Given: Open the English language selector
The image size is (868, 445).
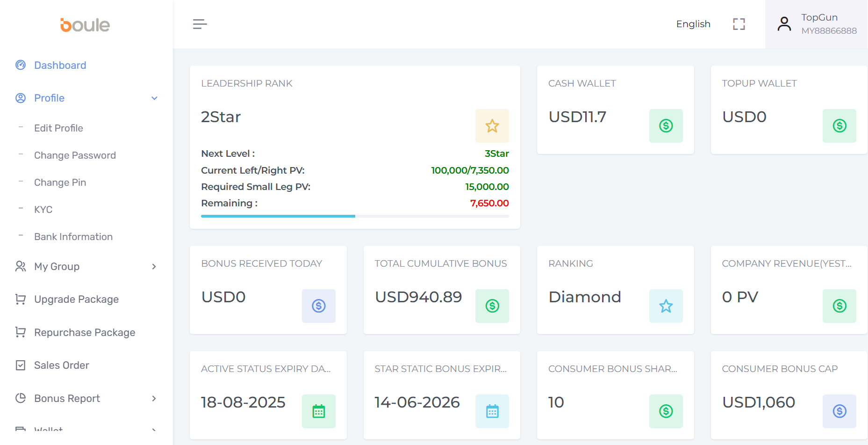Looking at the screenshot, I should 693,24.
